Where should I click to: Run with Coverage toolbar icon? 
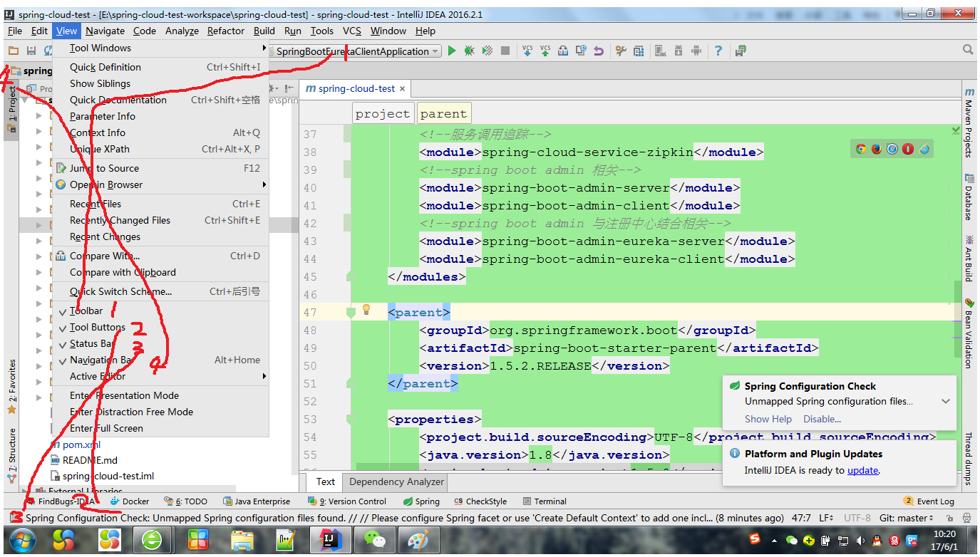tap(488, 51)
